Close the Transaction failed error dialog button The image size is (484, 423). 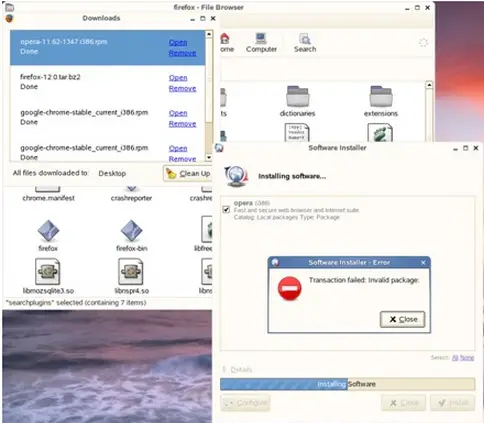402,319
